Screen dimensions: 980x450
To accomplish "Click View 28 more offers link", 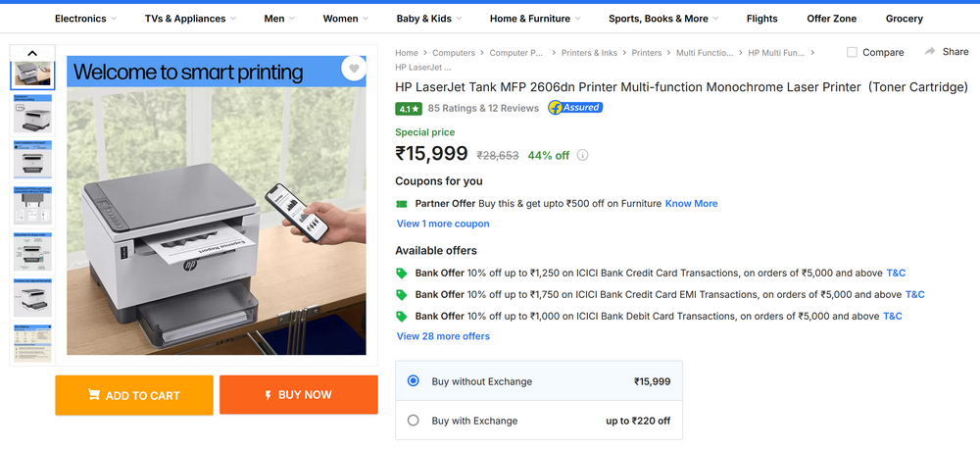I will [x=443, y=336].
